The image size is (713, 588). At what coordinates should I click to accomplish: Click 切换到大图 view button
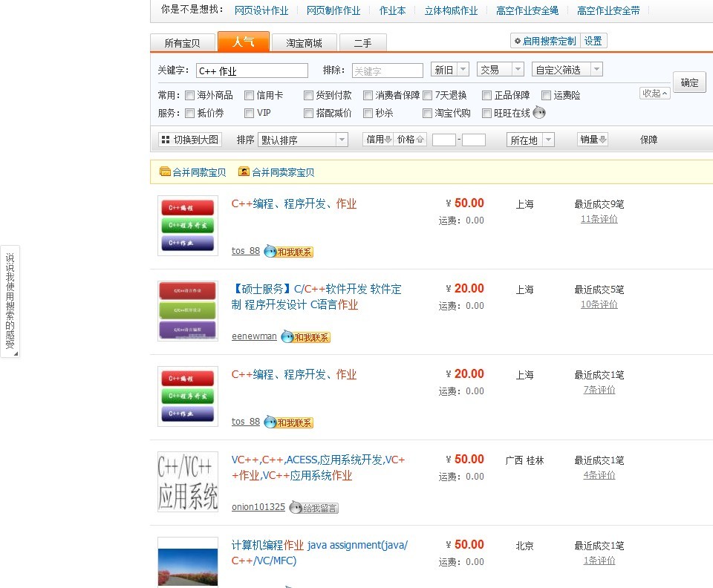point(191,140)
